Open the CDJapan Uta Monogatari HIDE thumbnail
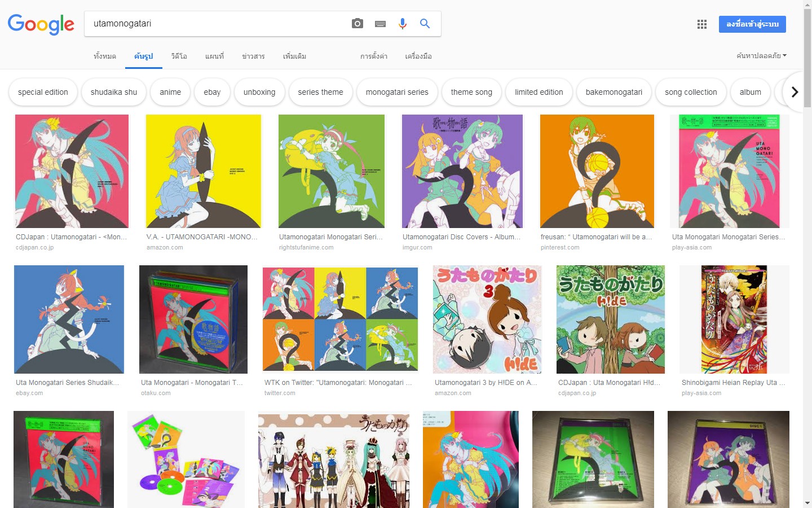The image size is (812, 508). (611, 319)
